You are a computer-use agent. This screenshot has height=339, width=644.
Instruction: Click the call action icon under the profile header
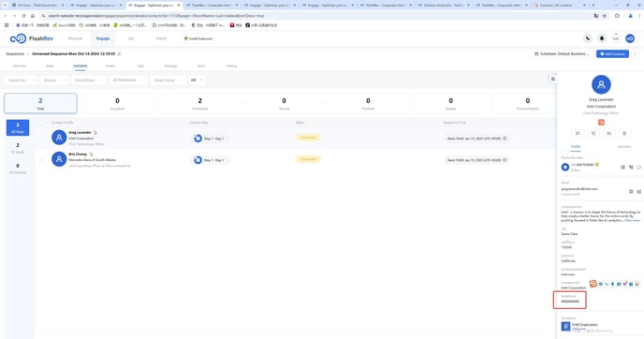click(593, 134)
